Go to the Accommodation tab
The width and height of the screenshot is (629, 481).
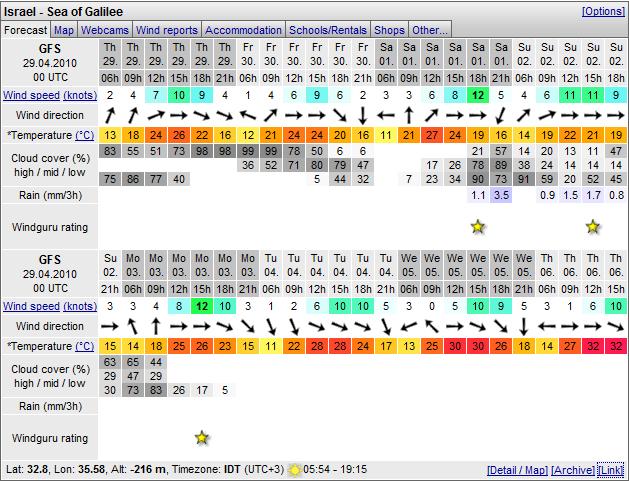[x=243, y=30]
